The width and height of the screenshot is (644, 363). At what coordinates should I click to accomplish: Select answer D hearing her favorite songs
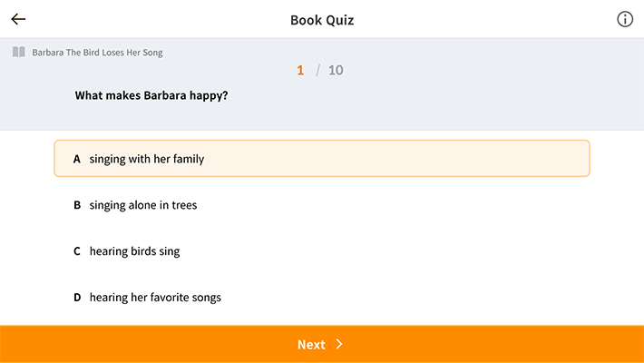pyautogui.click(x=322, y=297)
